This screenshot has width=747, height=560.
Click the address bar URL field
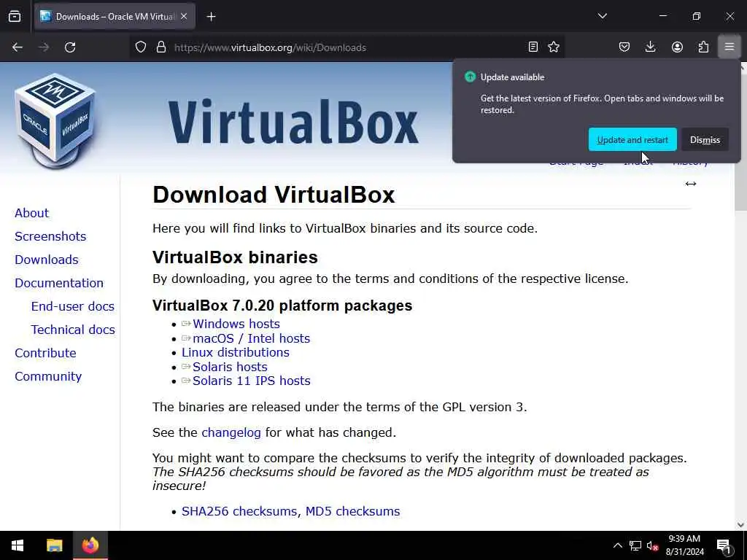pos(348,47)
